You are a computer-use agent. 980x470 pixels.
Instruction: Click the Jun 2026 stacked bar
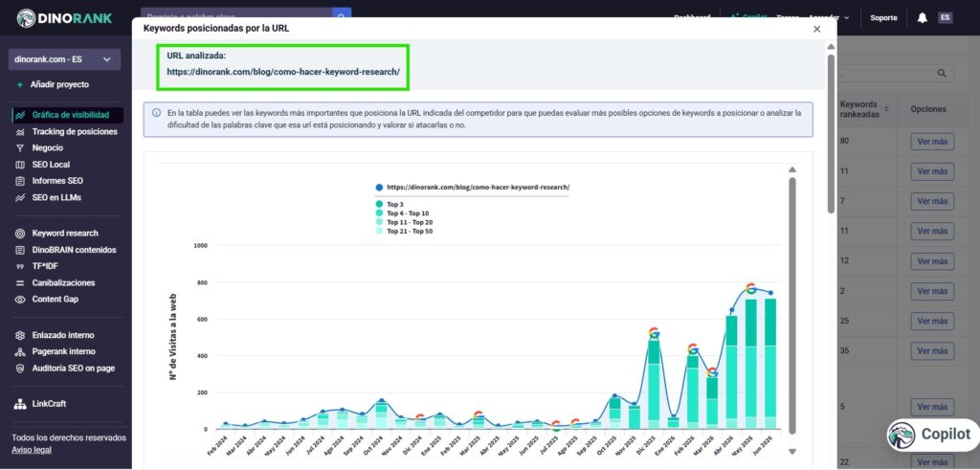point(770,364)
